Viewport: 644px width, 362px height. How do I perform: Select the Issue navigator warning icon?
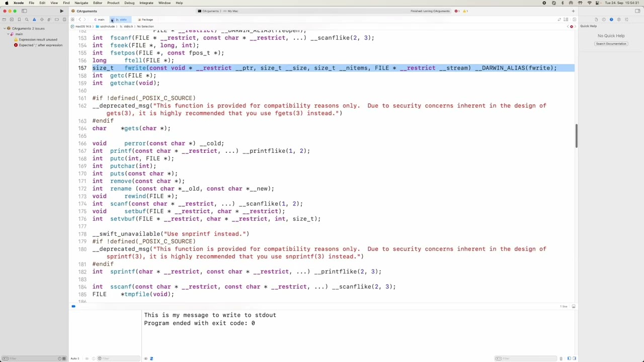pos(34,20)
